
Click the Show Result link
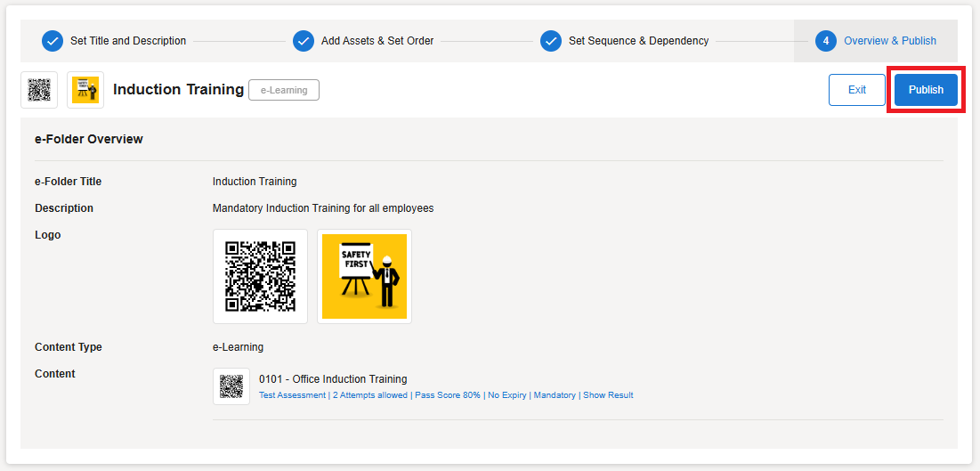point(608,395)
